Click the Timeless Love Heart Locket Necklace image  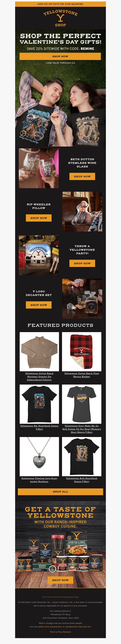(x=39, y=456)
